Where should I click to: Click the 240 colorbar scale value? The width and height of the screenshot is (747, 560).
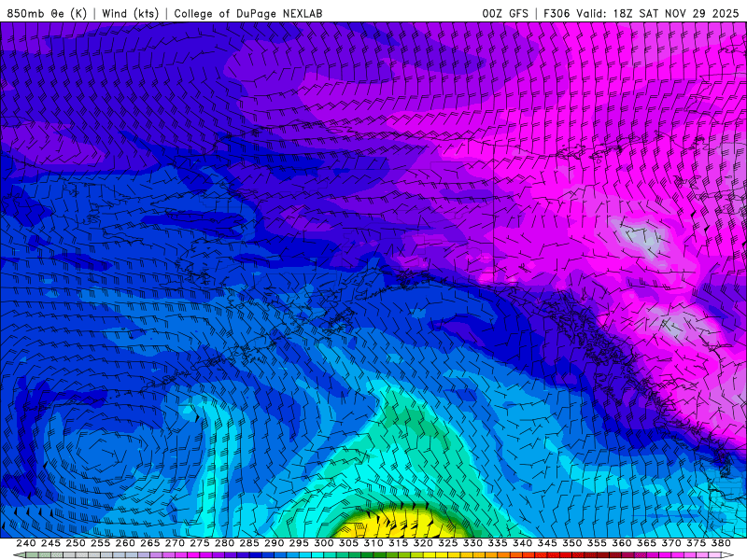[26, 543]
